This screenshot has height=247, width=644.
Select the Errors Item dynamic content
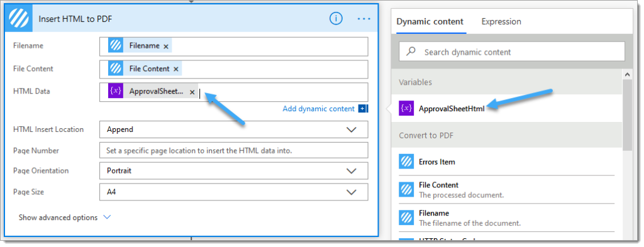tap(506, 162)
